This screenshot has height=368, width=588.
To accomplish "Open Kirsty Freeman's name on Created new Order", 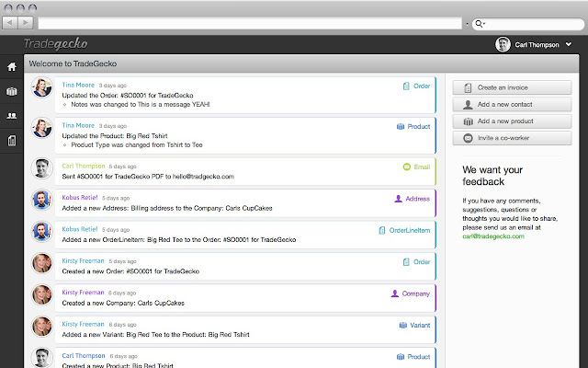I will tap(83, 260).
